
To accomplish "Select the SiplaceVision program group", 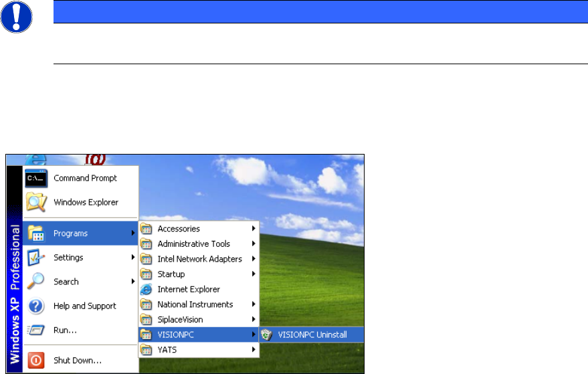I will click(x=199, y=319).
